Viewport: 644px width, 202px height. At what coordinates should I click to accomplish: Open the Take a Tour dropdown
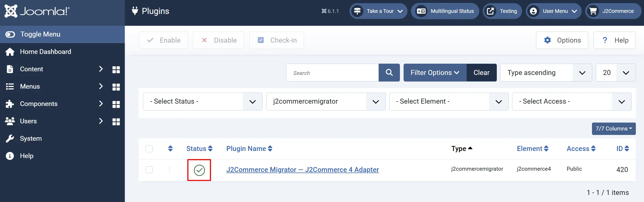pos(378,11)
